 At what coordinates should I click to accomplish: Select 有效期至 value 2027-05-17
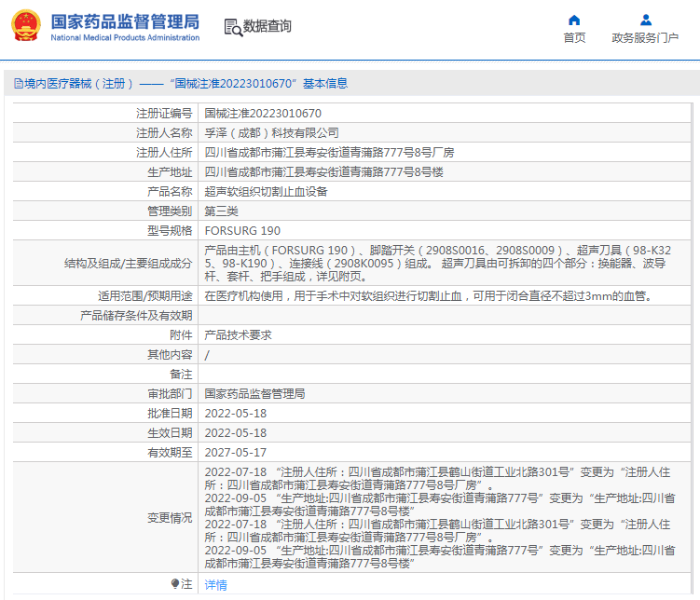click(x=235, y=453)
